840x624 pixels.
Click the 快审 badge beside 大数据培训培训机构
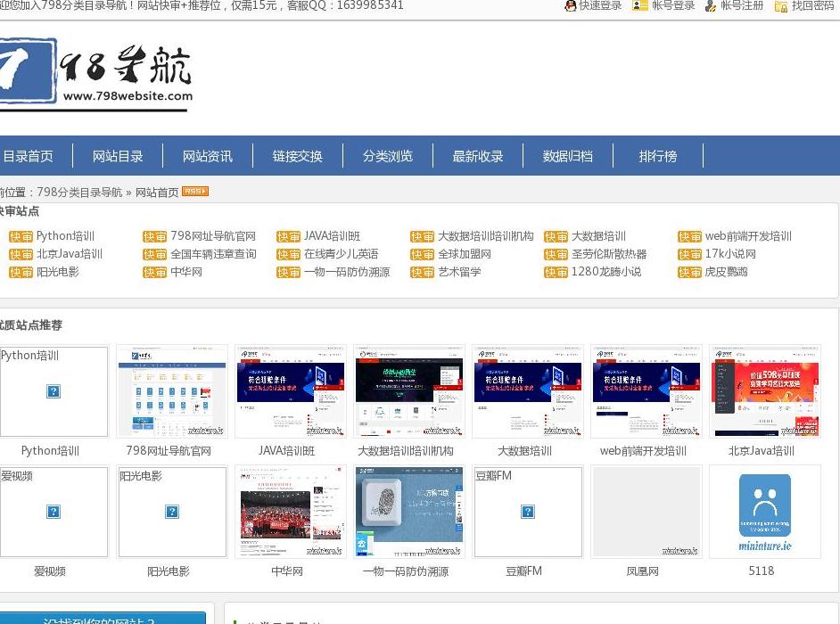pyautogui.click(x=422, y=237)
